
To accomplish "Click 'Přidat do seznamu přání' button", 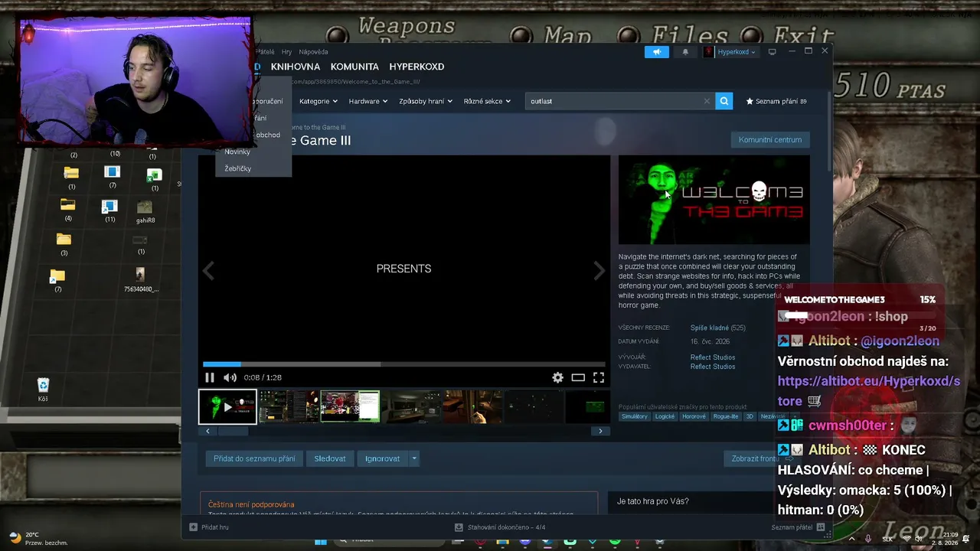I will coord(254,458).
